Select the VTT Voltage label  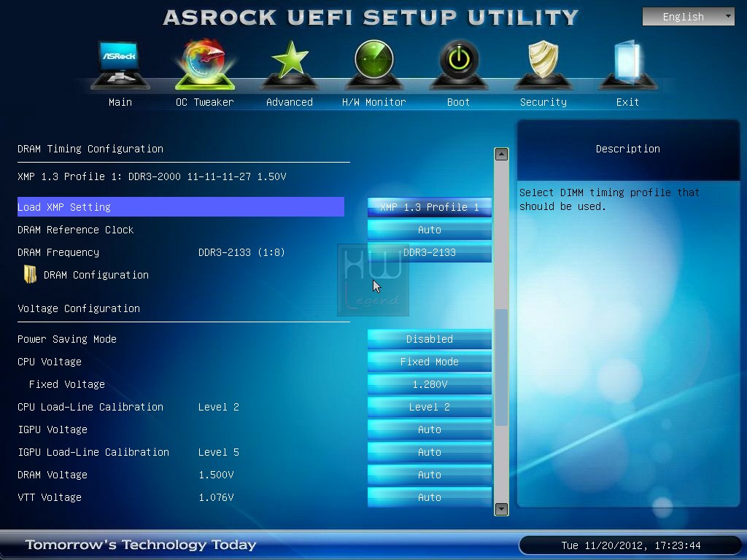(50, 497)
